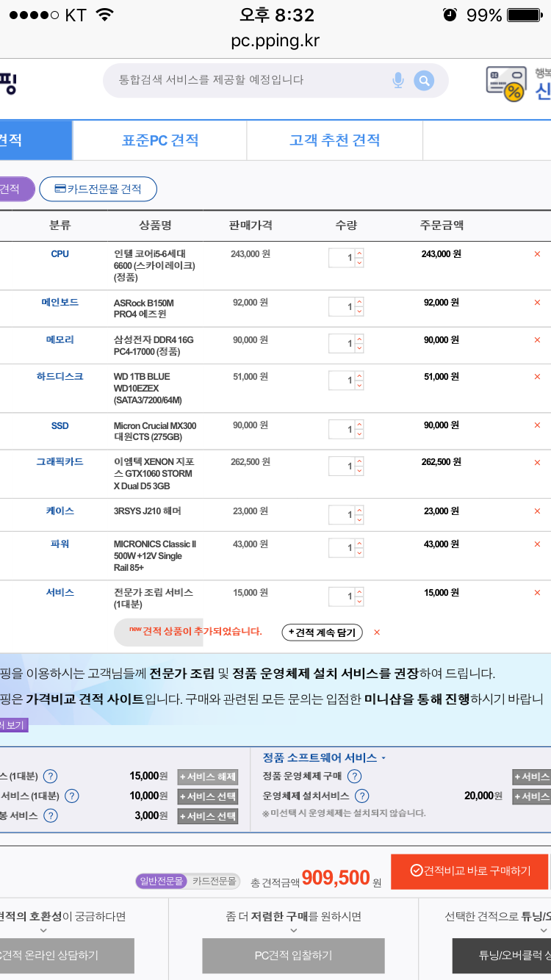Dismiss the 견적 상품이 추가되었습니다 notice
The height and width of the screenshot is (980, 551).
point(377,633)
